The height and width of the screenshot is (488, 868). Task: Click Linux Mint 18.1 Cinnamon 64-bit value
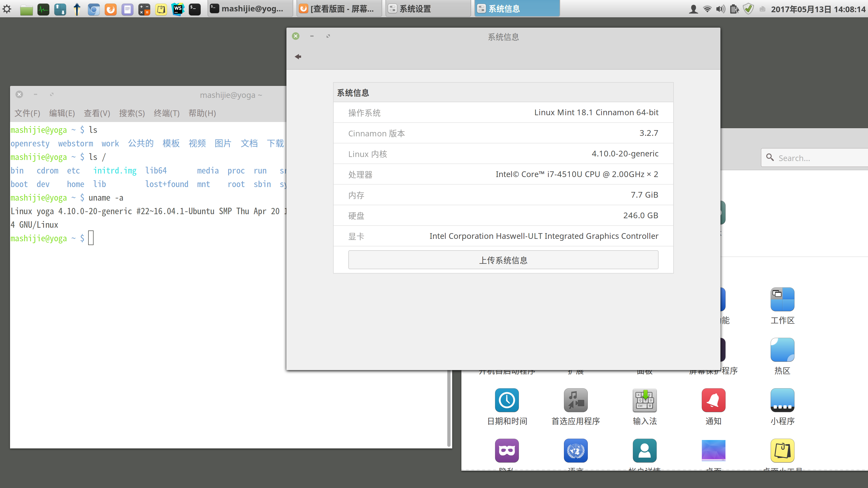click(596, 113)
